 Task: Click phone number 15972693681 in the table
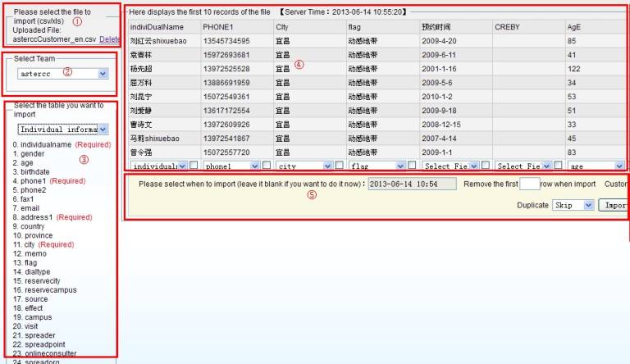(x=226, y=55)
